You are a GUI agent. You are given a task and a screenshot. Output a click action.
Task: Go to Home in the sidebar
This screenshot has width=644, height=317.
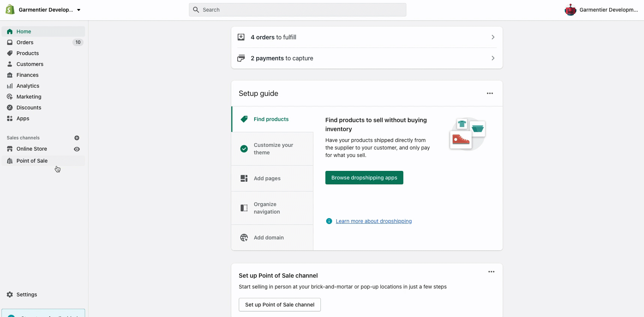coord(43,31)
